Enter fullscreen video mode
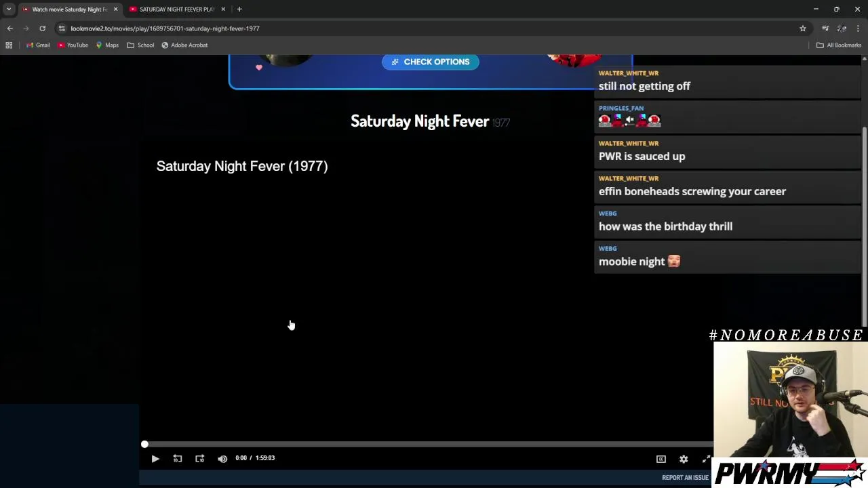 [706, 459]
